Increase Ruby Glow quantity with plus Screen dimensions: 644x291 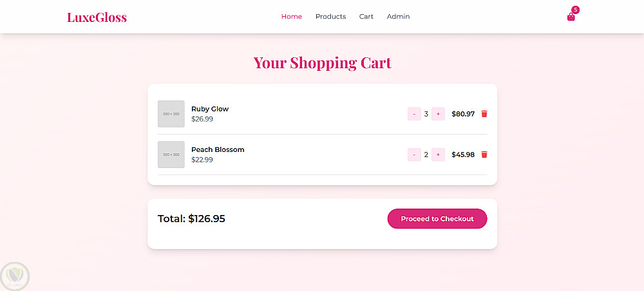438,114
